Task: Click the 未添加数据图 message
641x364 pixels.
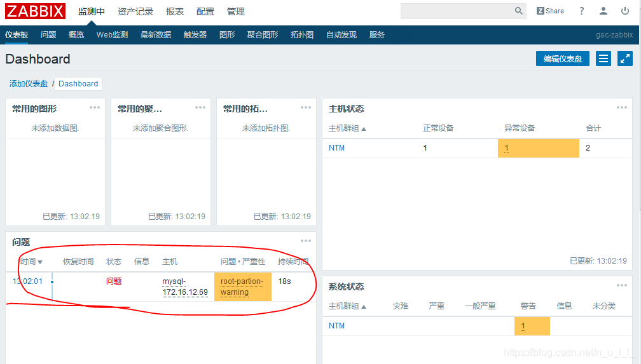Action: 55,128
